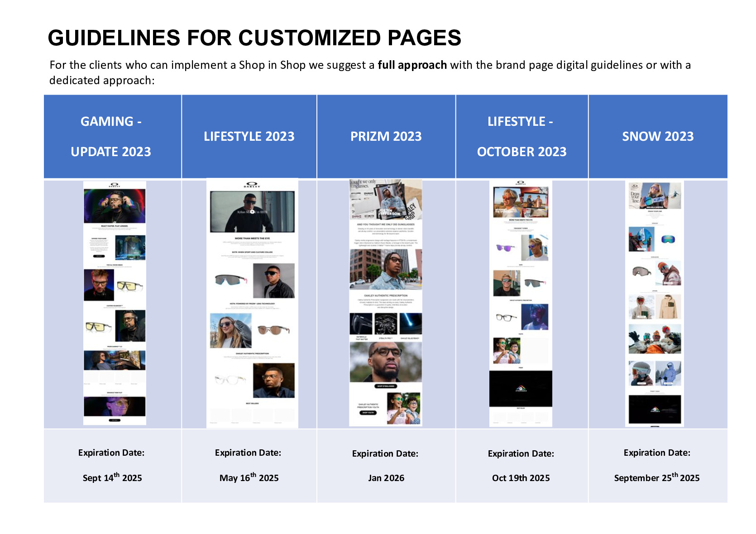Click the date "May 16th 2025"
Screen dimensions: 756x534
tap(249, 477)
